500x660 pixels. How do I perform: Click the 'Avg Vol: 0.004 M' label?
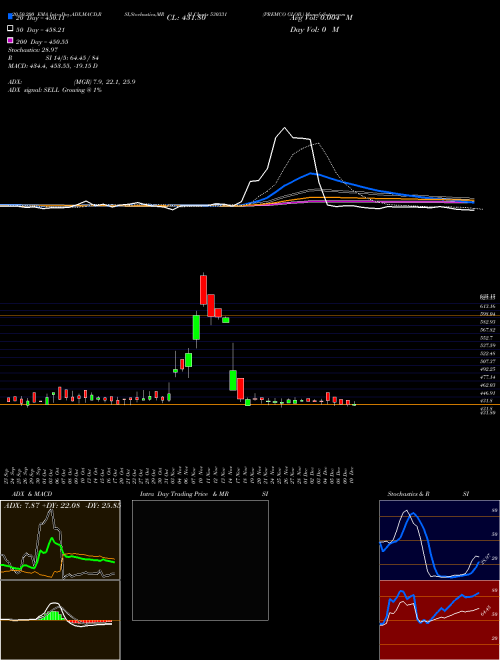[321, 18]
